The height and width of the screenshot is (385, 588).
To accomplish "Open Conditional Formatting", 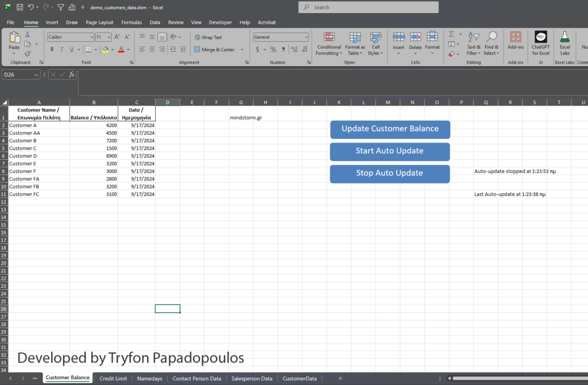I will (x=329, y=44).
